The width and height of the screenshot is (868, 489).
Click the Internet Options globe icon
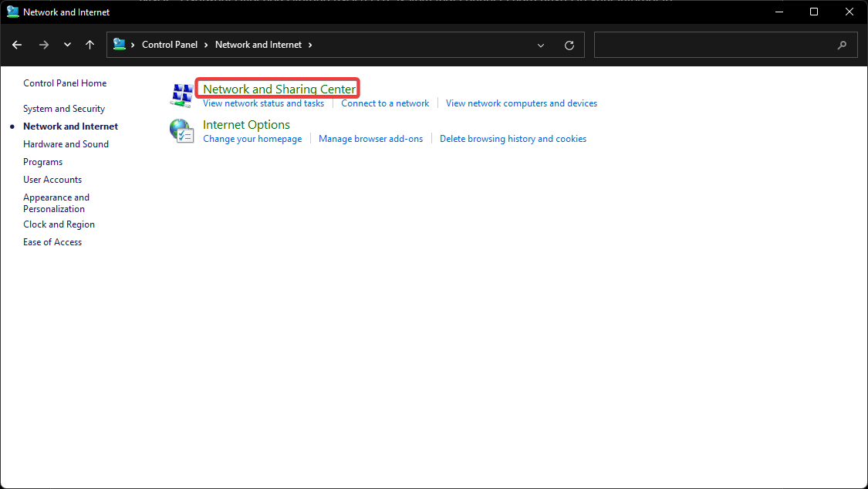182,130
